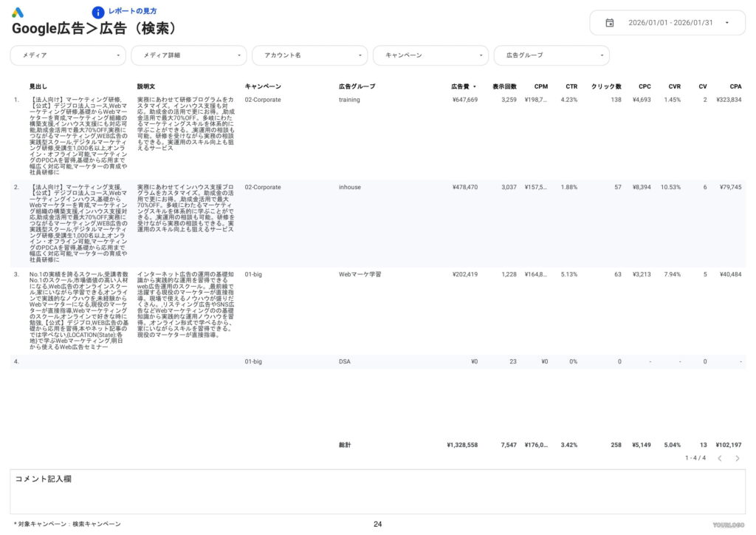Click the calendar icon in date picker
The height and width of the screenshot is (535, 756).
pyautogui.click(x=610, y=23)
